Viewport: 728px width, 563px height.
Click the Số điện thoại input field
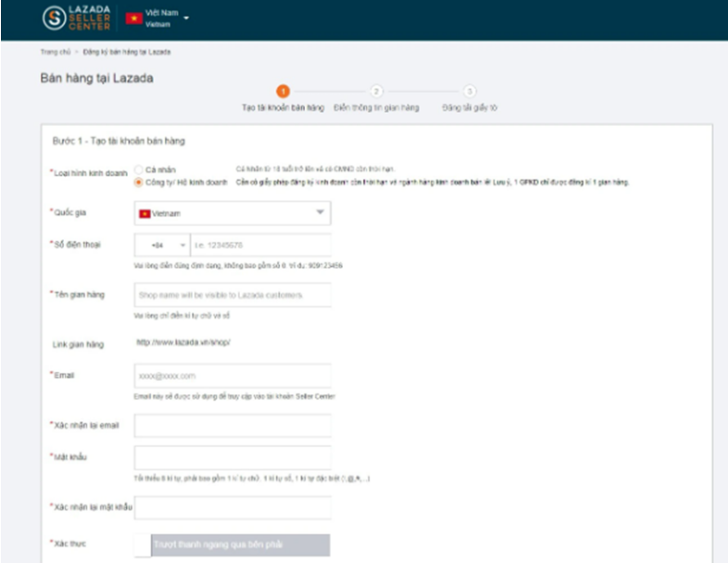point(261,245)
